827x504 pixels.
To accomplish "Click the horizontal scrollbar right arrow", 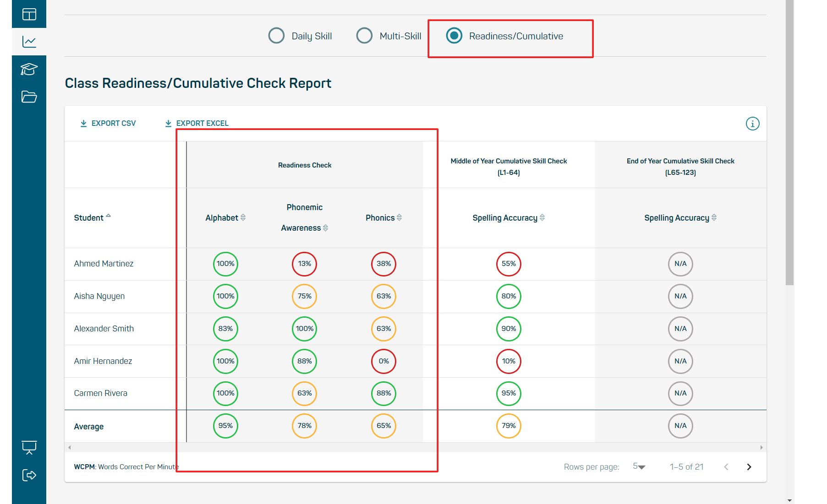I will point(761,447).
